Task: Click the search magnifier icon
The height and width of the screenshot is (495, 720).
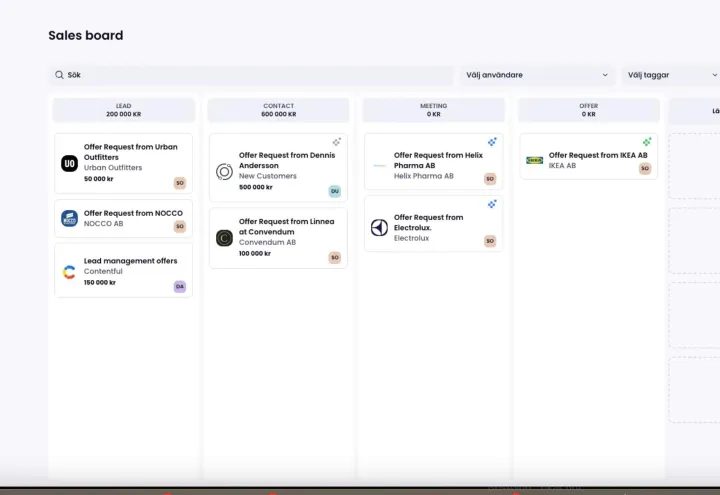Action: click(x=59, y=75)
